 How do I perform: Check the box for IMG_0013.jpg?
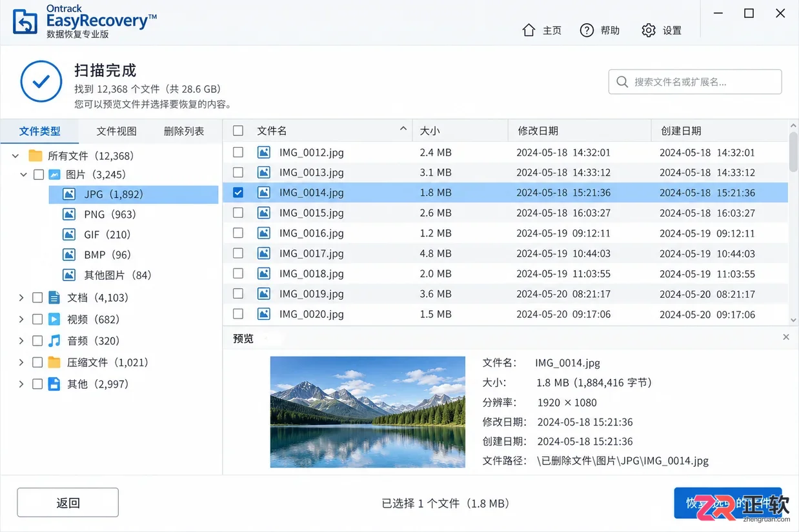click(238, 172)
